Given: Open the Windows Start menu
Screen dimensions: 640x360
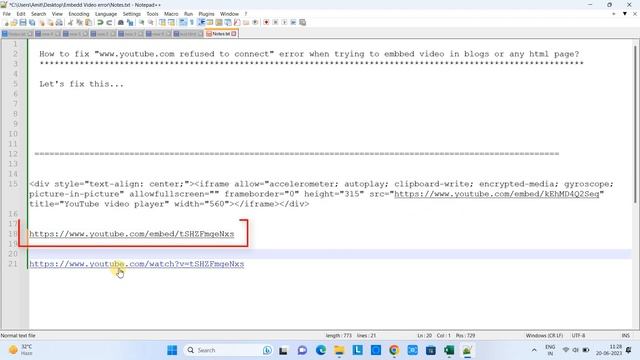Looking at the screenshot, I should pyautogui.click(x=172, y=350).
